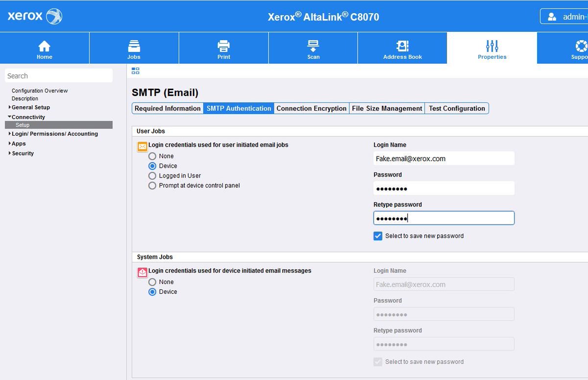Click the User Jobs section header
The image size is (588, 380).
coord(151,131)
